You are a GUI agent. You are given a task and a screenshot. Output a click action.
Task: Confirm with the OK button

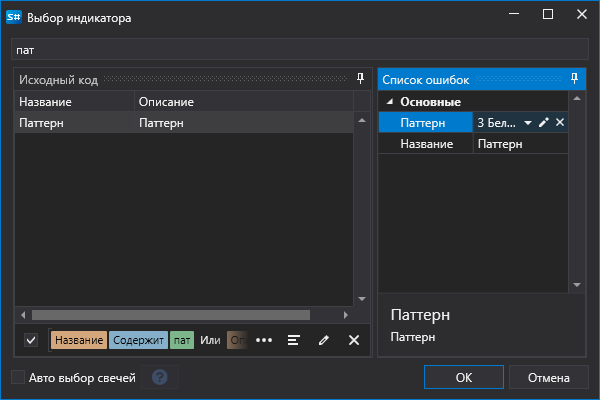pyautogui.click(x=464, y=377)
